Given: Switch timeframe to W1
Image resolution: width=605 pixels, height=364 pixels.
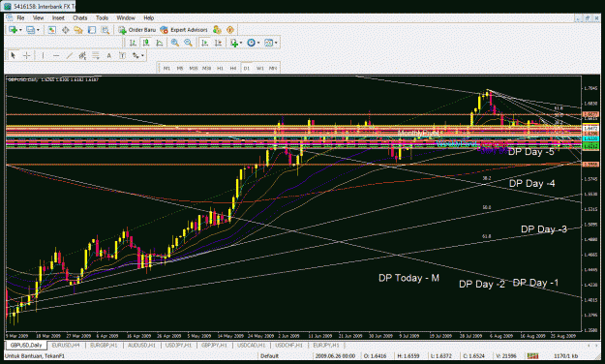Looking at the screenshot, I should [x=259, y=69].
